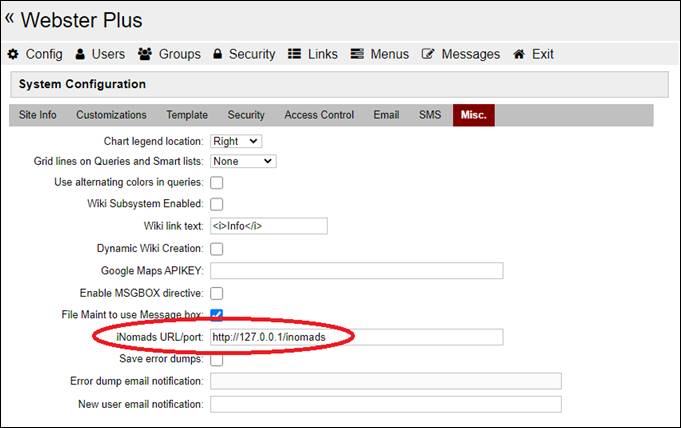Open the Access Control tab
681x428 pixels.
tap(319, 115)
